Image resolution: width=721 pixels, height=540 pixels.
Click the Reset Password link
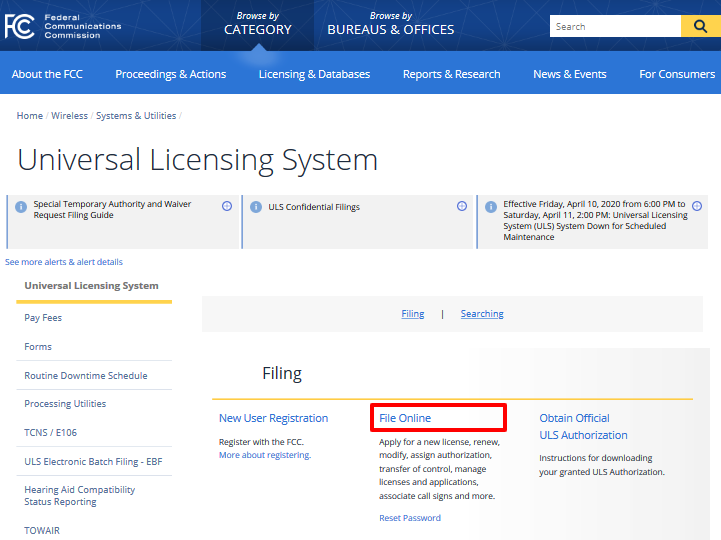(410, 518)
